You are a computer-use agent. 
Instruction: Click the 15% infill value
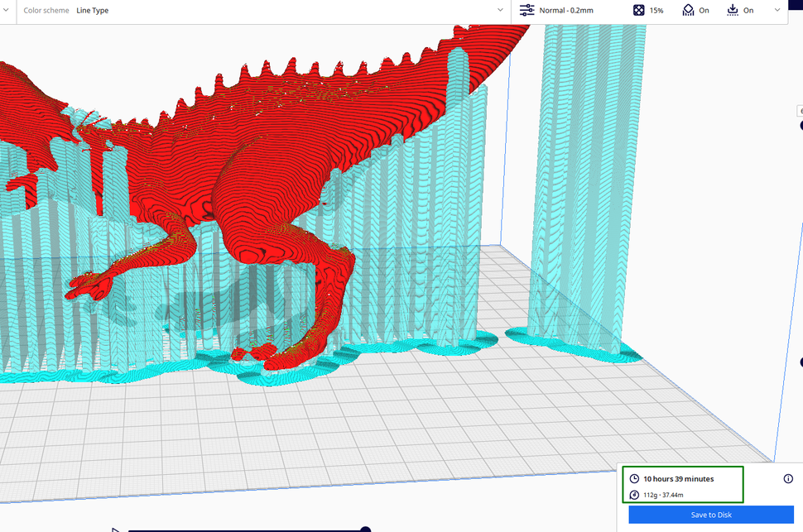tap(658, 9)
